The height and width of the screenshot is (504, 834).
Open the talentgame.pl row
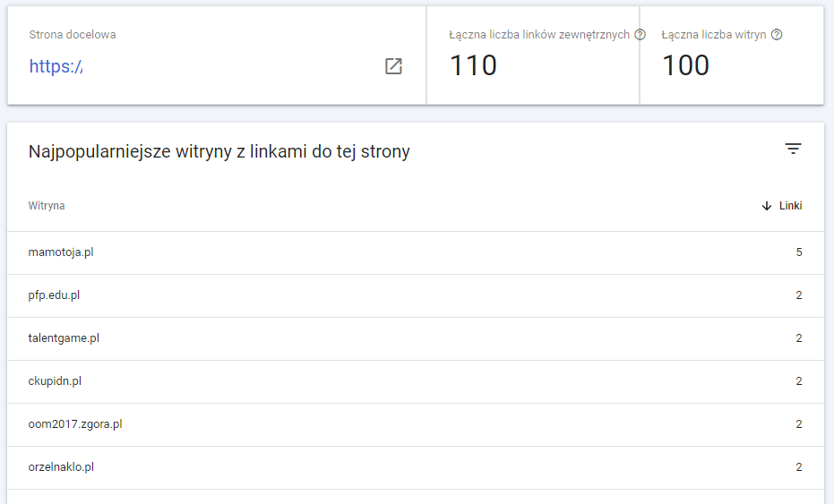(x=416, y=338)
